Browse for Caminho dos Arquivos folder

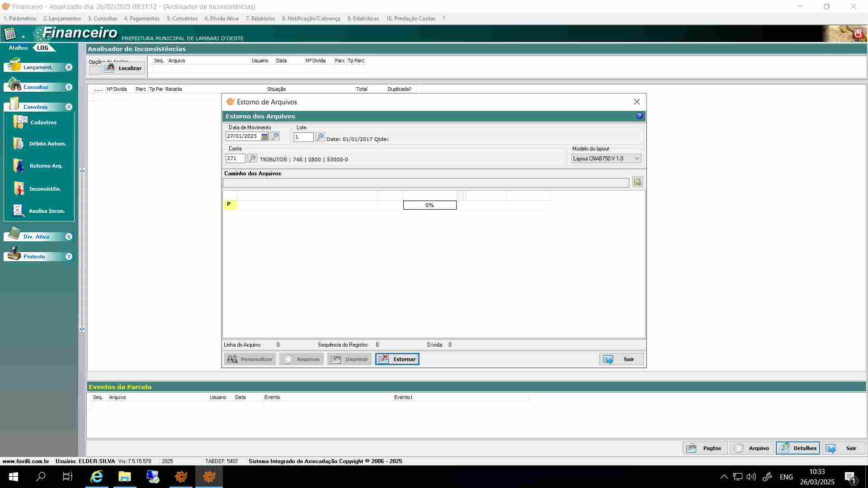(637, 182)
